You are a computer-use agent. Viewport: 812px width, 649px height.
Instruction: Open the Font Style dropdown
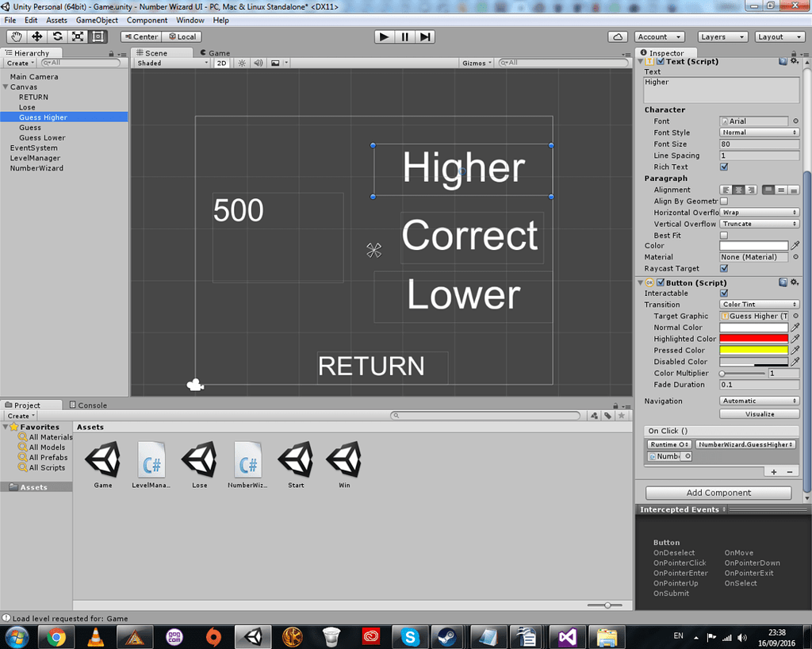pyautogui.click(x=759, y=132)
